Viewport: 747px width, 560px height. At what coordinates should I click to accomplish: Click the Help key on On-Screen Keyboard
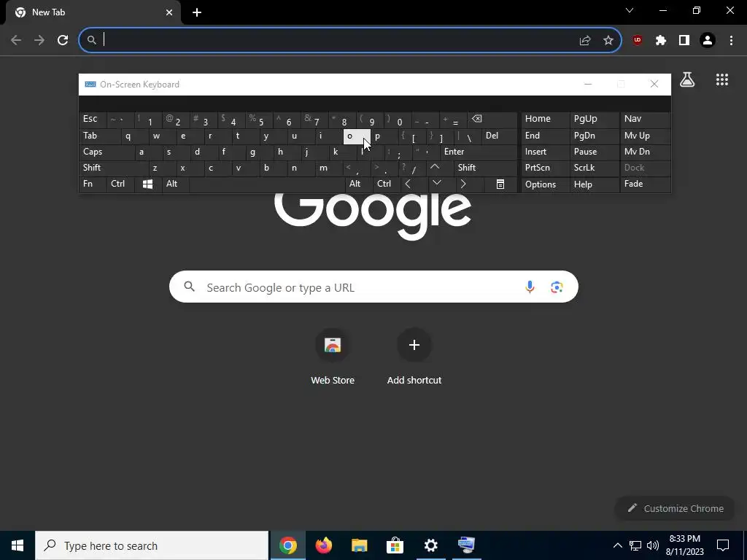point(594,184)
